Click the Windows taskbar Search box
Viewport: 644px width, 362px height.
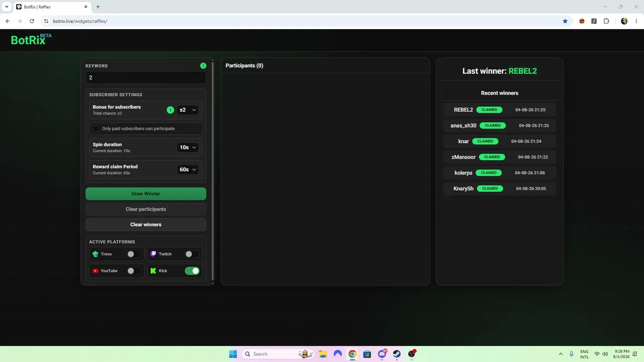[x=278, y=354]
